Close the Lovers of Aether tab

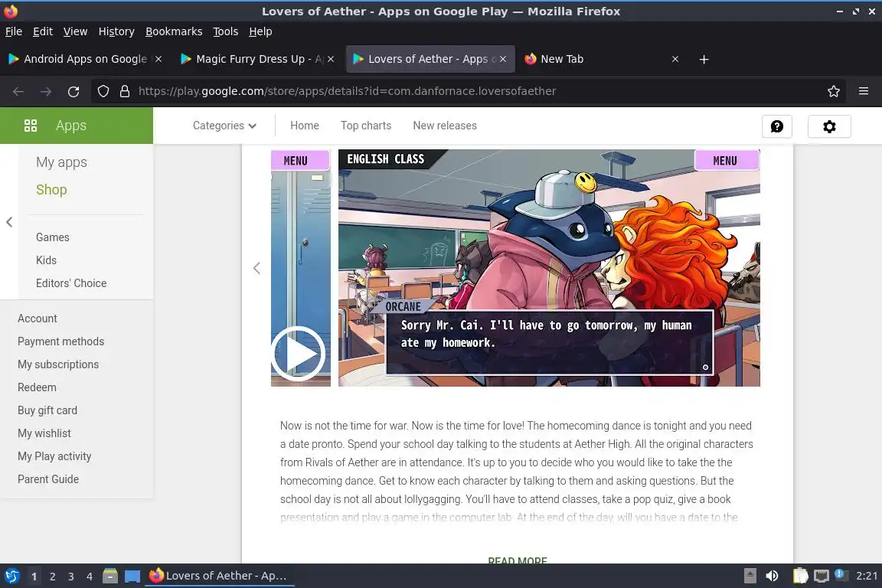click(x=503, y=59)
